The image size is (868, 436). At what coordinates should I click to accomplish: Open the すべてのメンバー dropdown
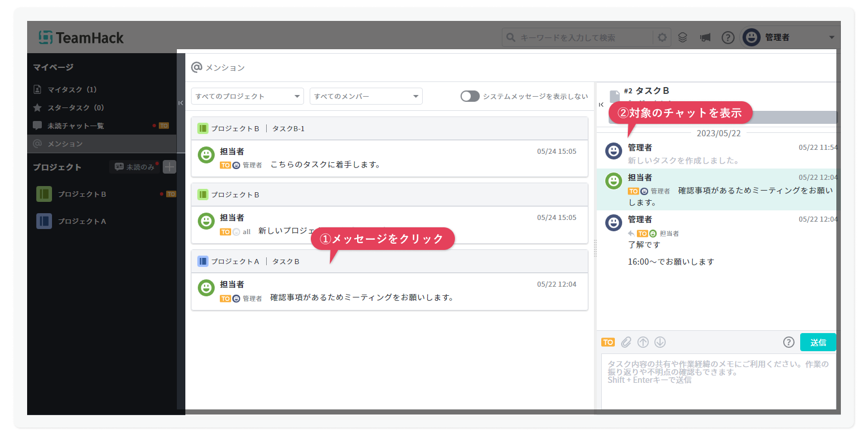coord(366,96)
